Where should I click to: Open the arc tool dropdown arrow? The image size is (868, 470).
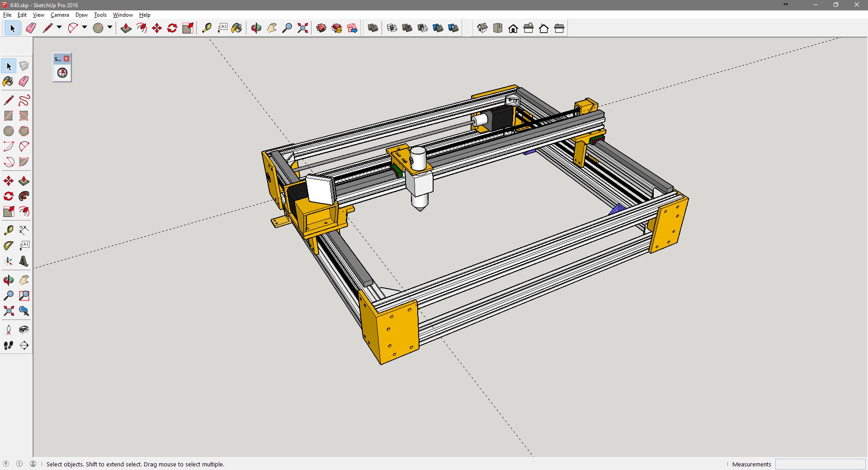click(x=85, y=28)
